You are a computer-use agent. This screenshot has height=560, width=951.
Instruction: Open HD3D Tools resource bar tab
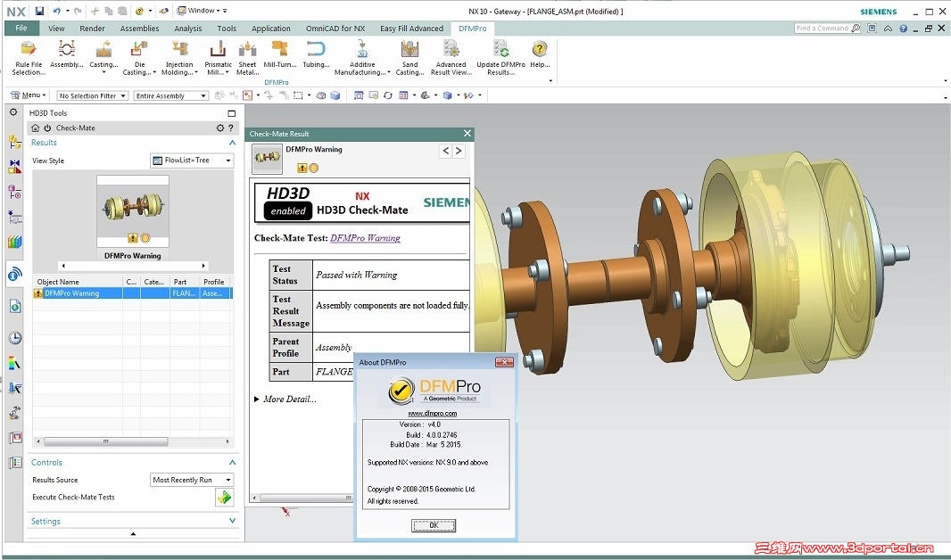point(15,275)
